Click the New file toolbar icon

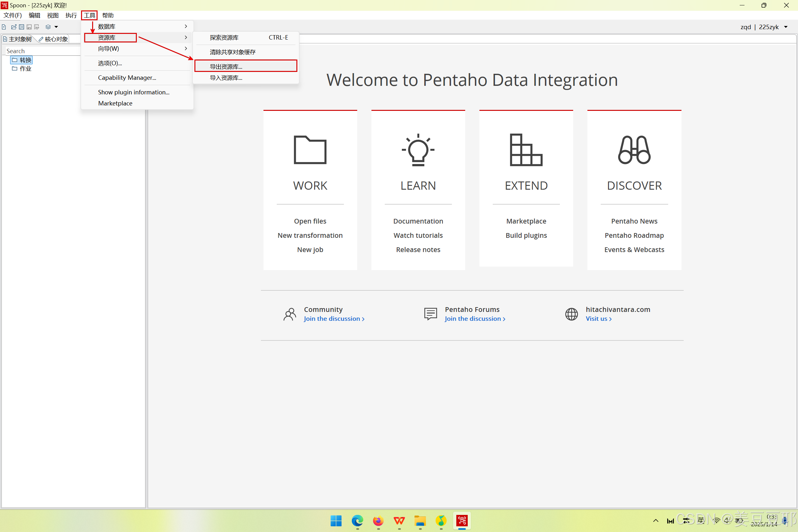click(x=4, y=27)
